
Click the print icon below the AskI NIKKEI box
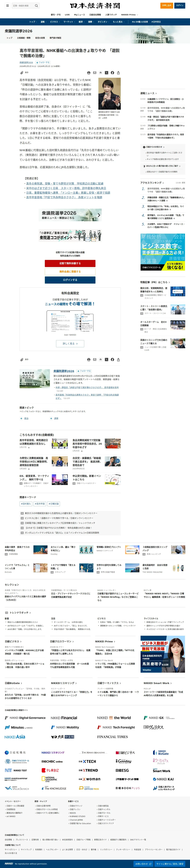(x=89, y=360)
